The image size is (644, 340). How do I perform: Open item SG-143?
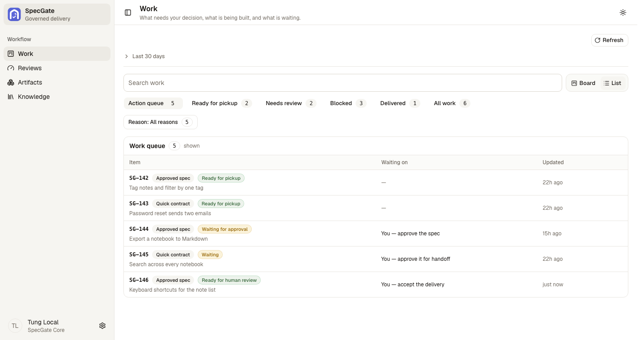coord(376,208)
